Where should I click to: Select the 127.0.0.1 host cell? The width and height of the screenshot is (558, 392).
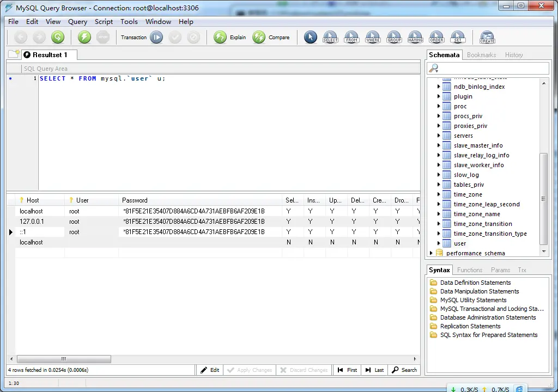[40, 221]
